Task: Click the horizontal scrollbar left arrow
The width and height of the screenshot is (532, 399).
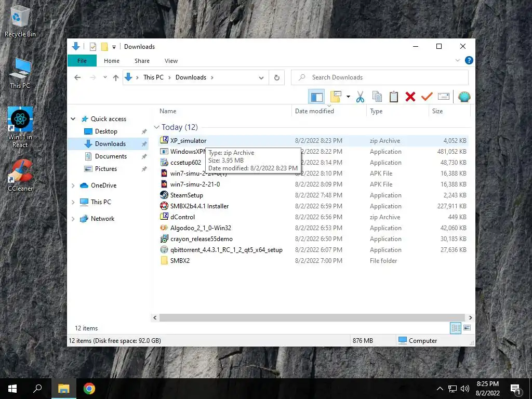Action: click(155, 318)
